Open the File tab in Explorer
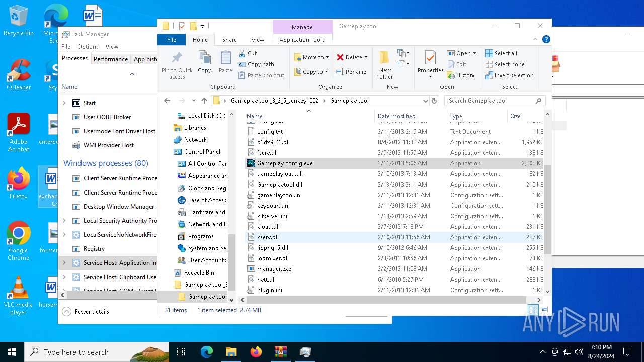 [172, 40]
